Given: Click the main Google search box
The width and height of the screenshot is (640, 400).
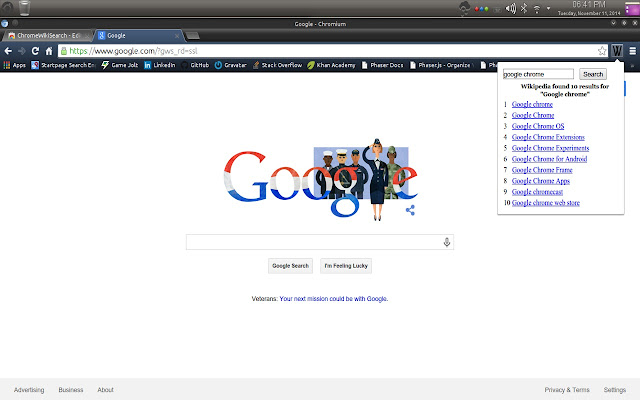Looking at the screenshot, I should pos(320,242).
